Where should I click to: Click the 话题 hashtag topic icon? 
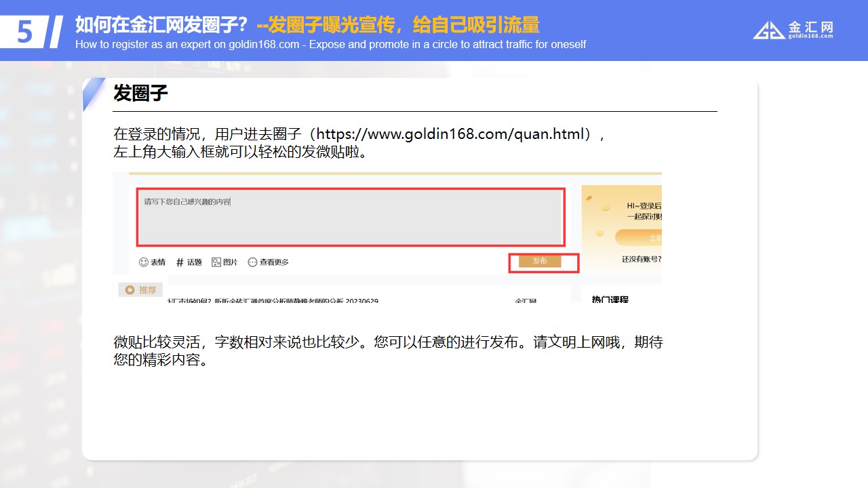click(180, 262)
